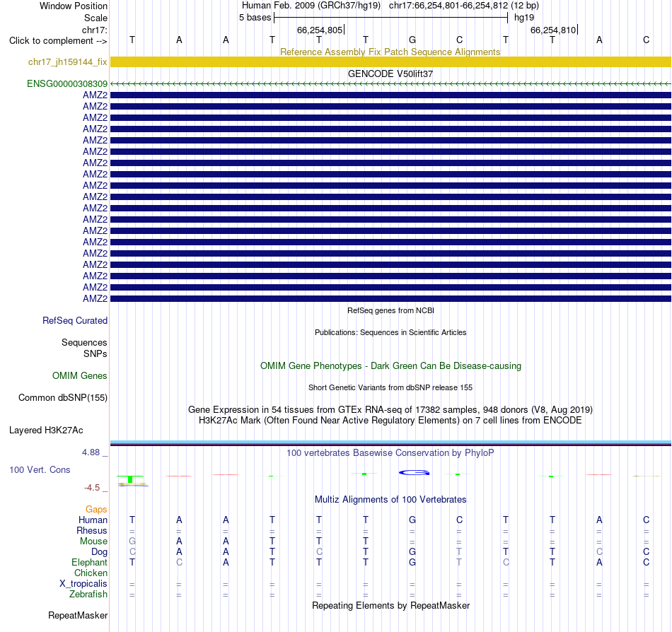Select the 'Chicken' alignment row label

91,573
